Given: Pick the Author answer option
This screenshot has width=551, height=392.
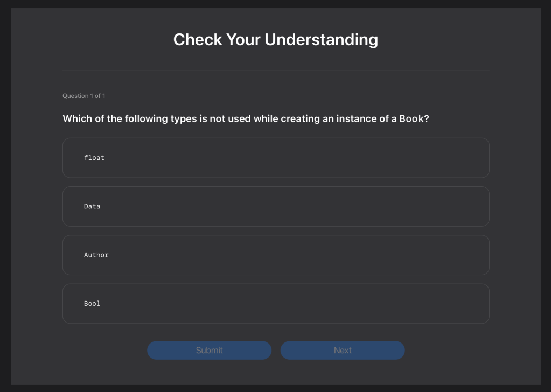Looking at the screenshot, I should pyautogui.click(x=275, y=255).
